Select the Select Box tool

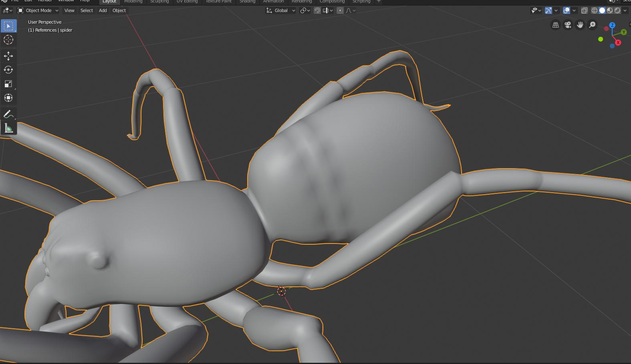click(x=8, y=26)
